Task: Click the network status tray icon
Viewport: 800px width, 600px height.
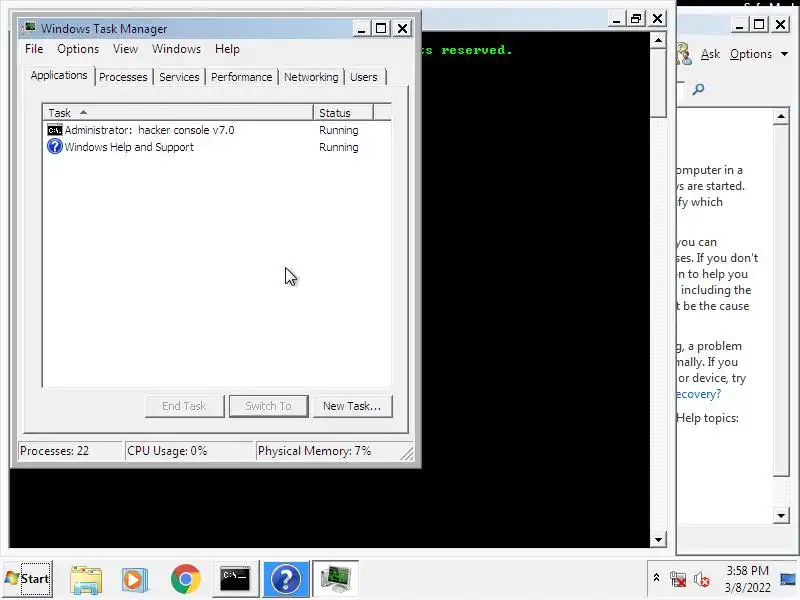Action: [678, 580]
